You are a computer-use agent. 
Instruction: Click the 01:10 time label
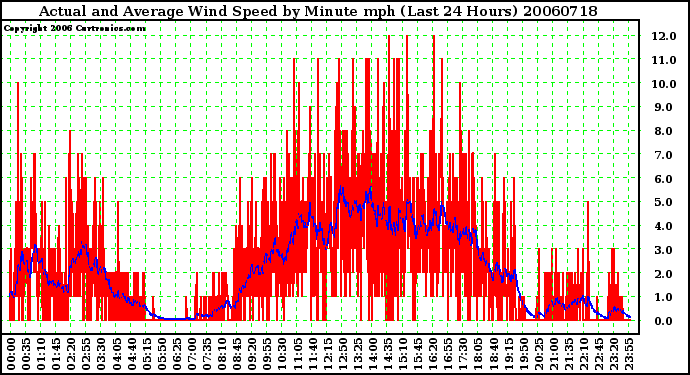tap(40, 354)
